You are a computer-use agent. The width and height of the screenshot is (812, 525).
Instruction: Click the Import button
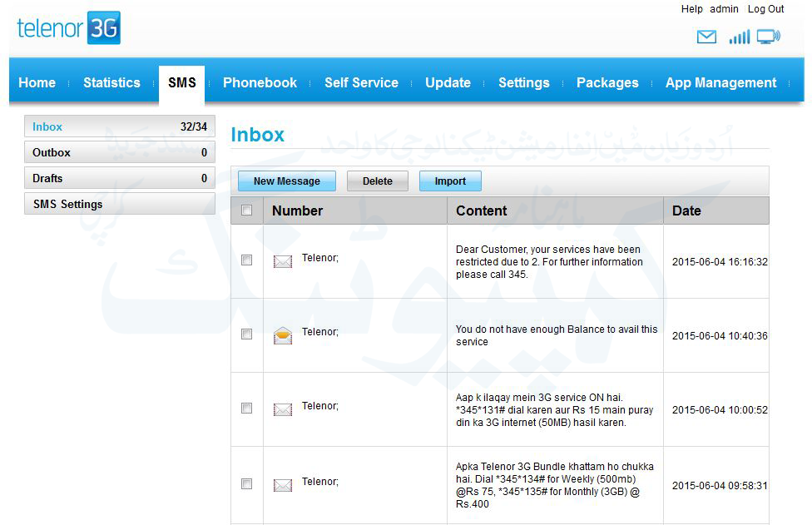coord(450,181)
